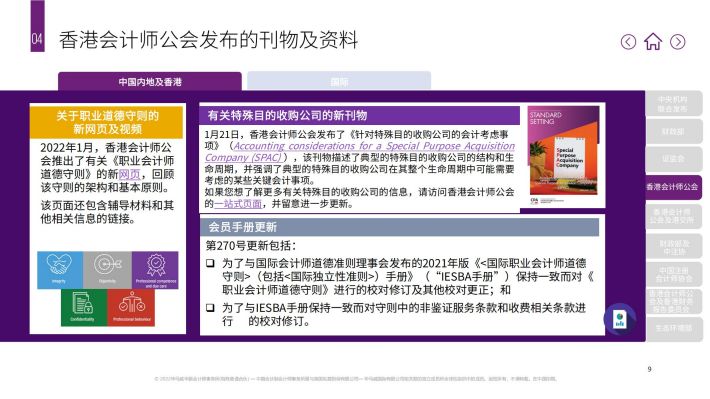710x399 pixels.
Task: Click the home icon
Action: coord(652,41)
